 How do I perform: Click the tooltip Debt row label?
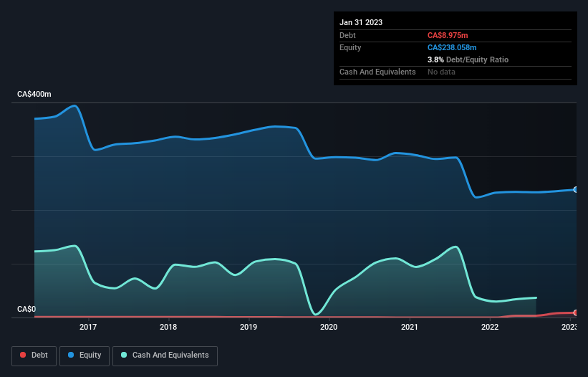coord(347,35)
